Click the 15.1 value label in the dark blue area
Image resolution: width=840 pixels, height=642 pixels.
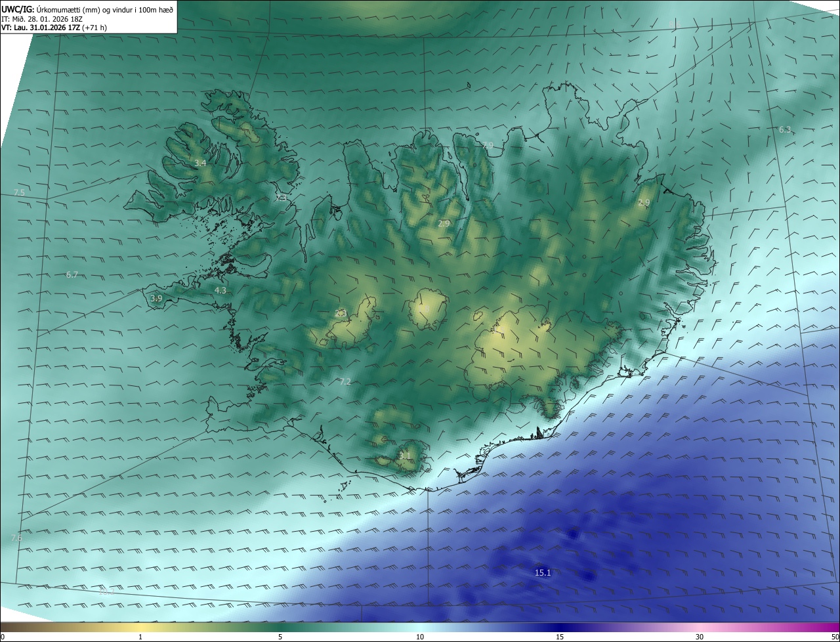coord(543,572)
